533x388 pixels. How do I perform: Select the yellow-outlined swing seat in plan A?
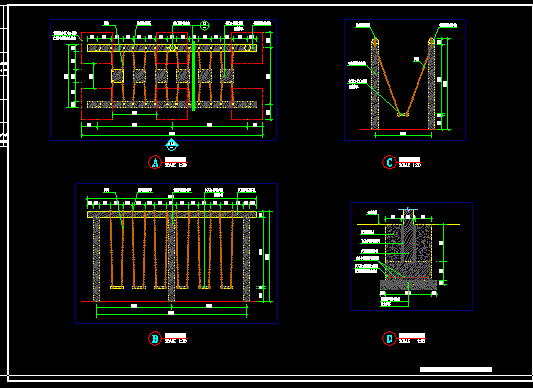(x=117, y=76)
